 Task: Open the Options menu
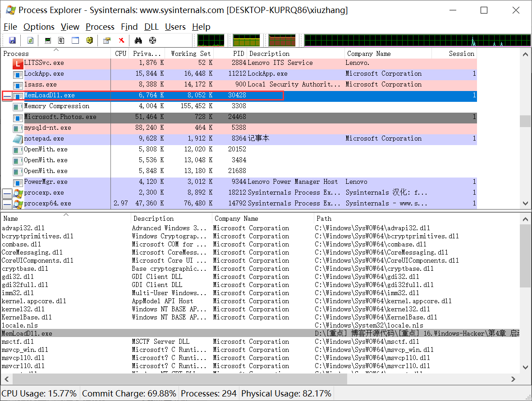pyautogui.click(x=39, y=27)
